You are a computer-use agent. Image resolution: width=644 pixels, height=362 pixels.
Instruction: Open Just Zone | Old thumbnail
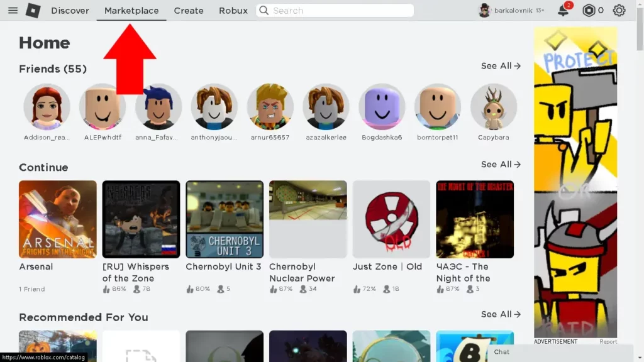[x=391, y=219]
